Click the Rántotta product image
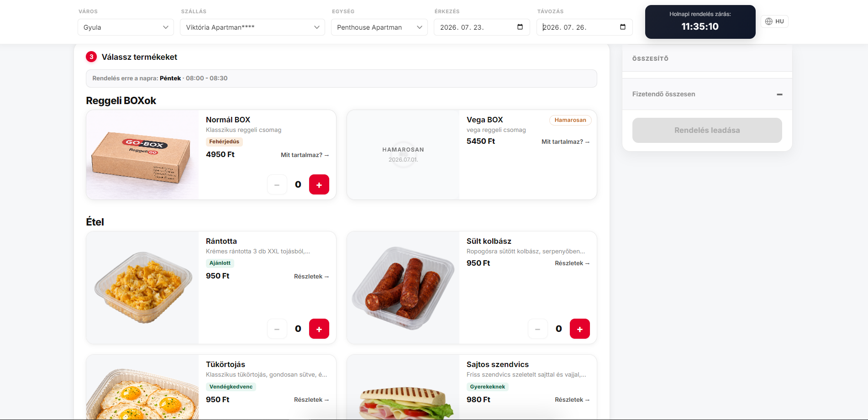 click(142, 288)
